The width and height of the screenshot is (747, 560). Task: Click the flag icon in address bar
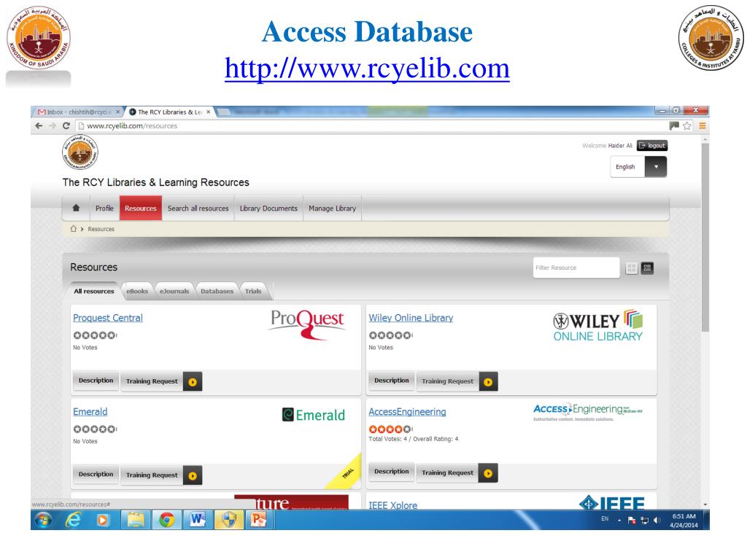(673, 125)
